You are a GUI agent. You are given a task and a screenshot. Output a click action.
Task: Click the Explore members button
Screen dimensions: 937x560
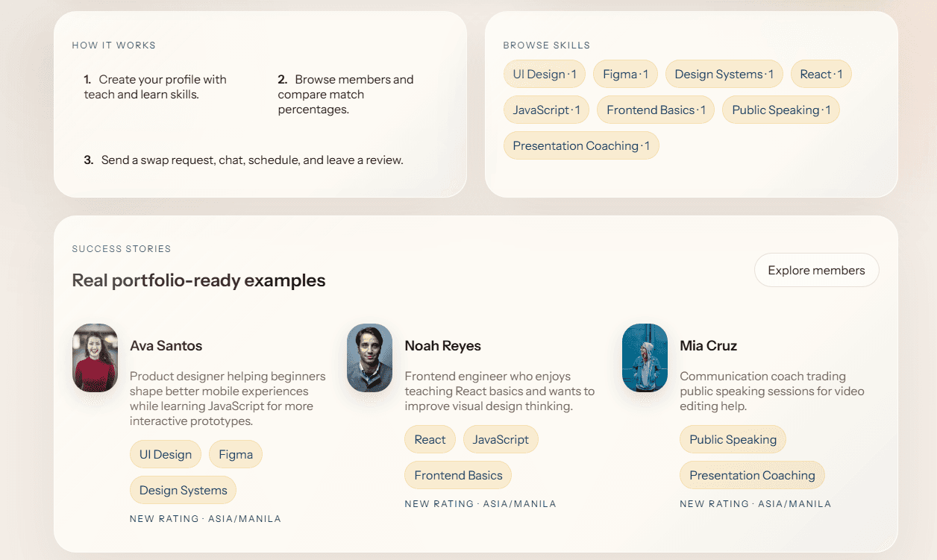816,270
